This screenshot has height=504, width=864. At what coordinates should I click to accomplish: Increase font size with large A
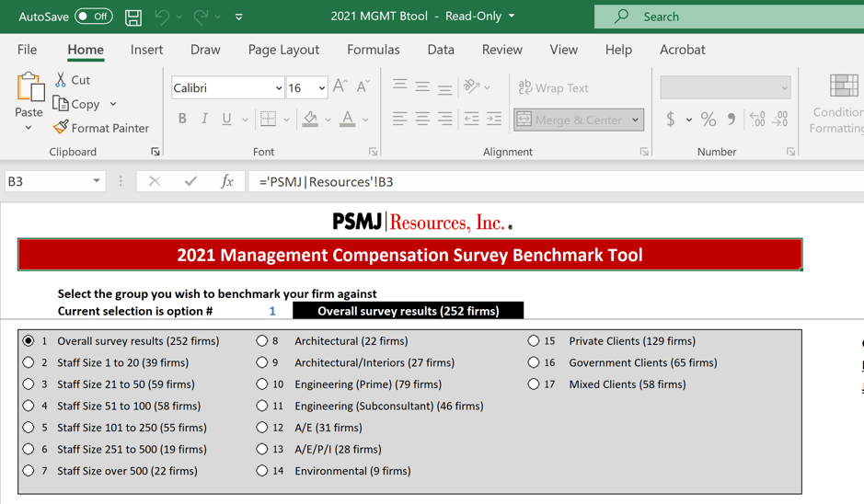(340, 86)
